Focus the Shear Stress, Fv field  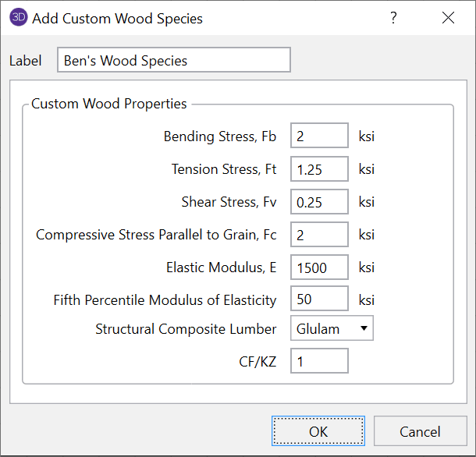pos(319,202)
